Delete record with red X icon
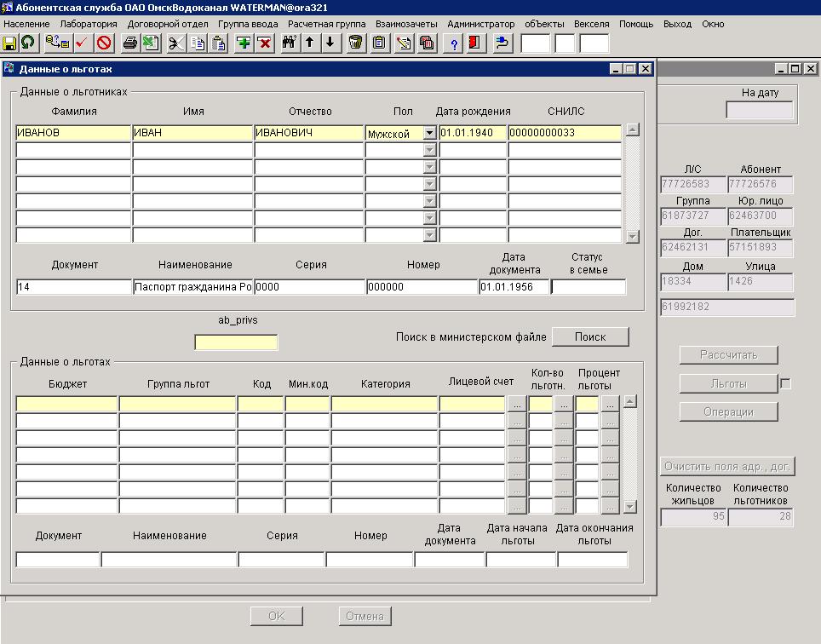 (x=264, y=43)
